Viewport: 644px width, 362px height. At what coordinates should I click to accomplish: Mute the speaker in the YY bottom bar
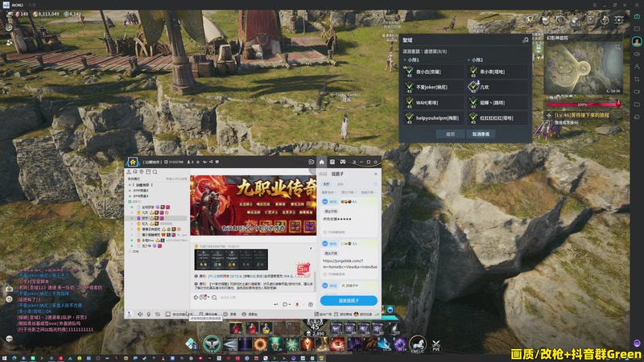(x=140, y=314)
